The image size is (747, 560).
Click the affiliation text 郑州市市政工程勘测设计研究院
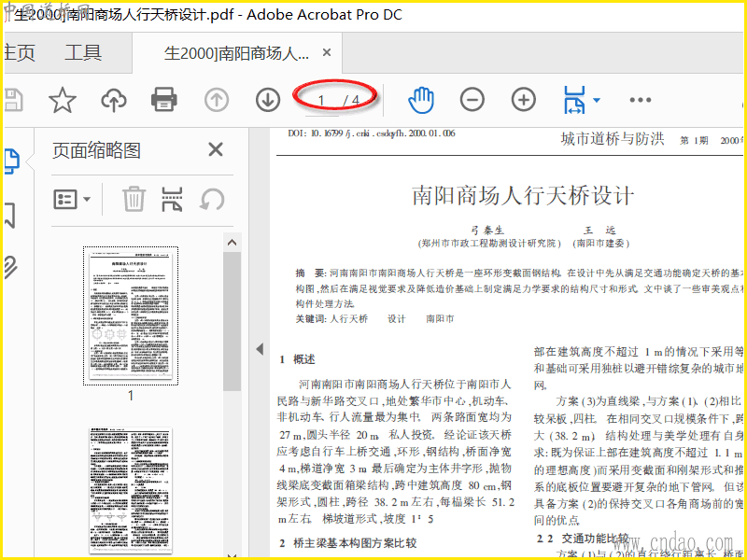coord(489,244)
